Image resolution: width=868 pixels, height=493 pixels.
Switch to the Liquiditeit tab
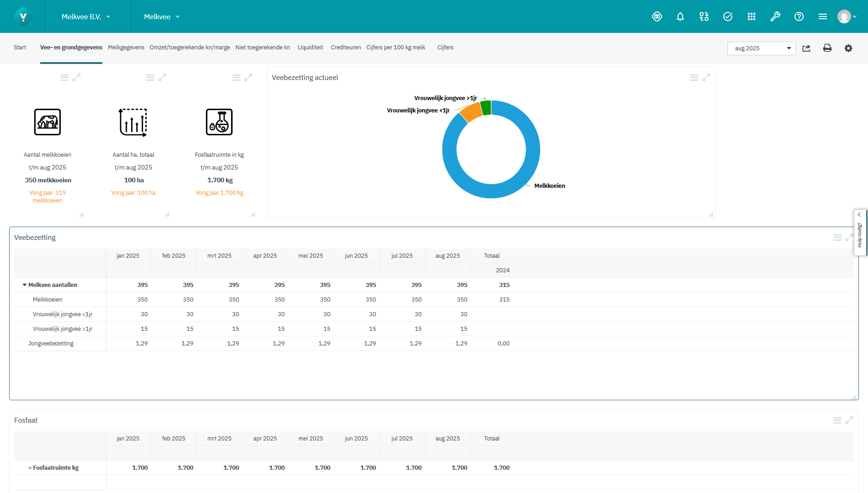[310, 47]
